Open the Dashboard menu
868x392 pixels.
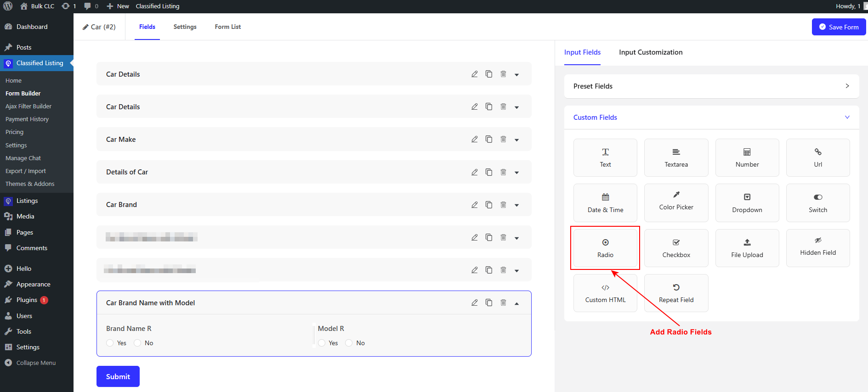coord(32,27)
